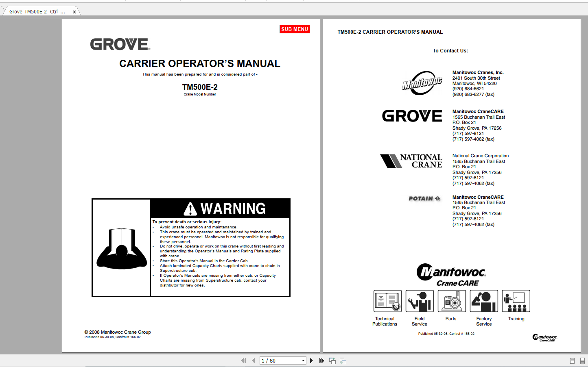Click 'National Crane Corporation' text
Viewport: 588px width, 367px height.
point(481,156)
